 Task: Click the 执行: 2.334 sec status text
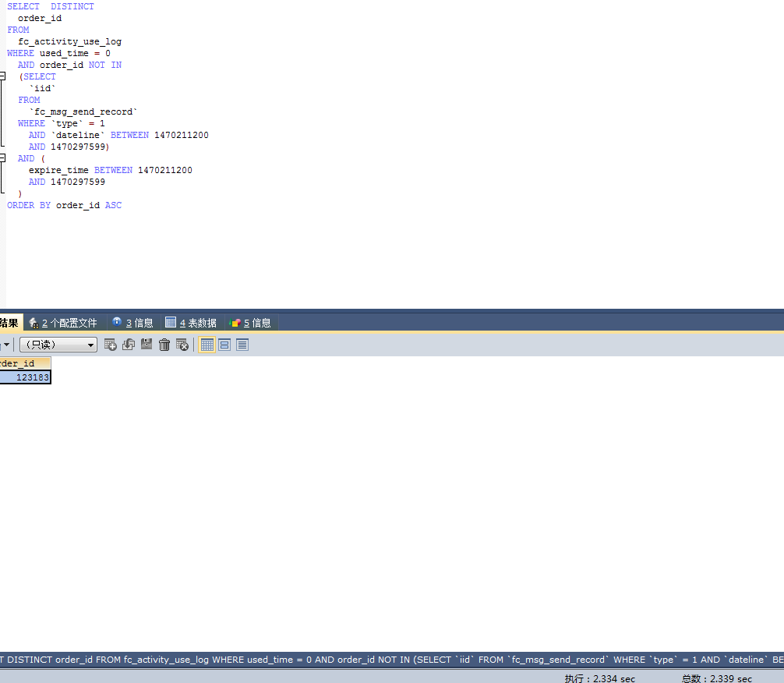click(600, 678)
